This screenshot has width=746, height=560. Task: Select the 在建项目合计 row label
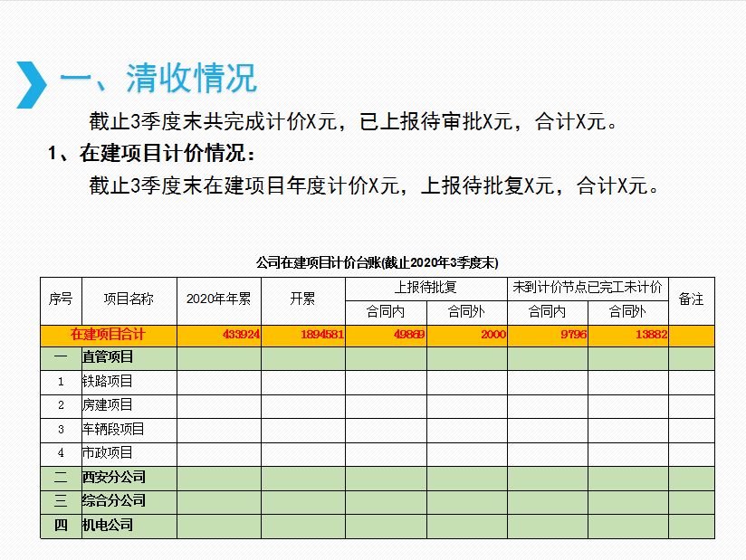click(x=108, y=336)
